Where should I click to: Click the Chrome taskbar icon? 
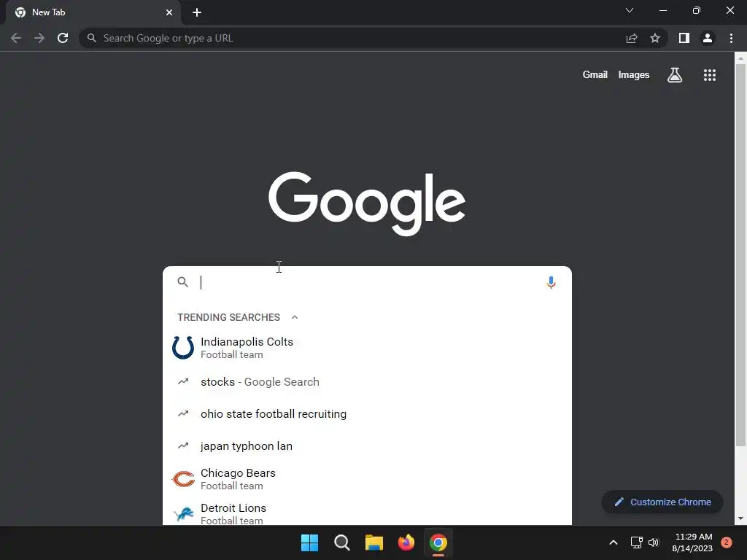click(438, 542)
